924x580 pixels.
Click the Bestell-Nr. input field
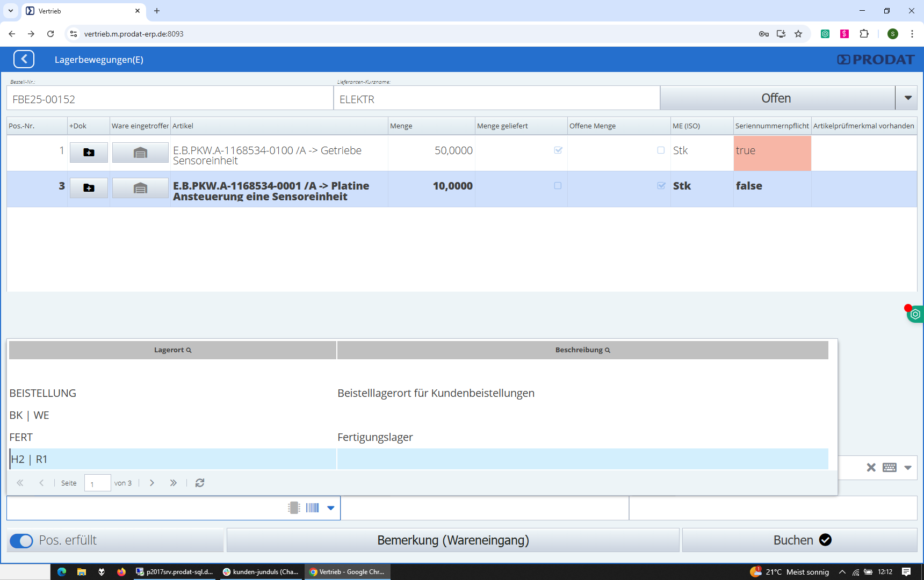[170, 99]
